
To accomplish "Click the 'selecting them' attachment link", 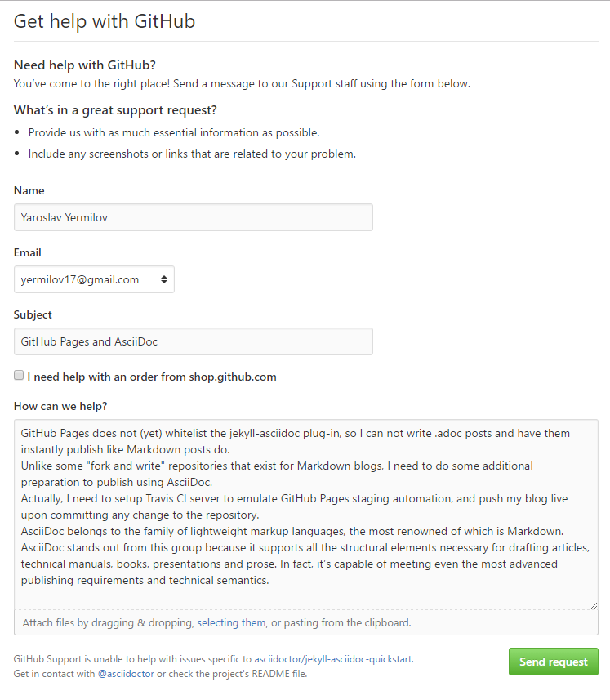I will pos(231,622).
